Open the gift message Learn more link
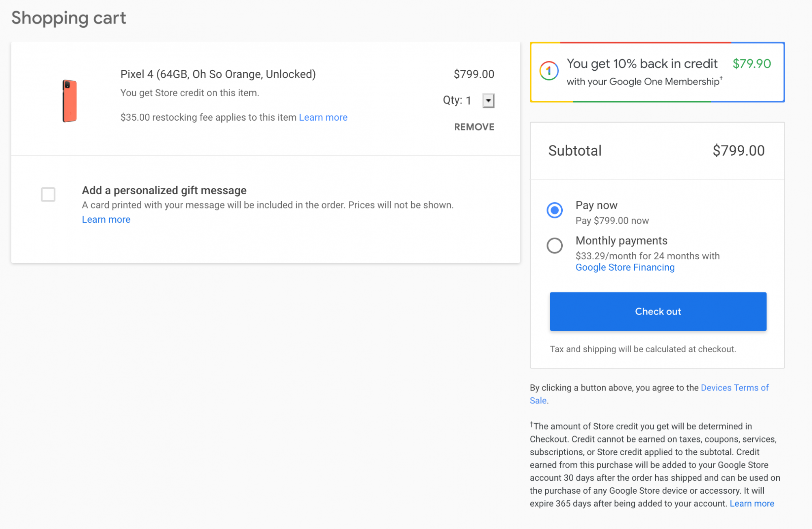 pyautogui.click(x=106, y=219)
